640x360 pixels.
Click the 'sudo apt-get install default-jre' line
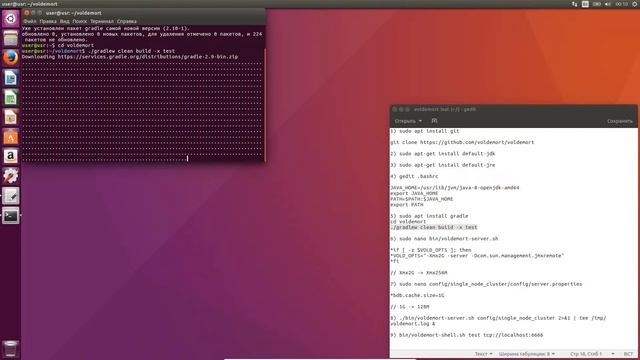442,165
